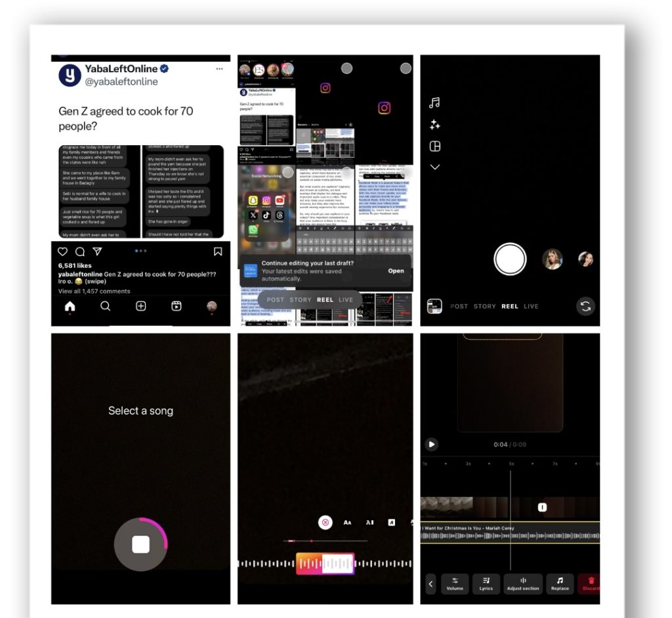This screenshot has width=672, height=618.
Task: Go back using the left chevron beside Volume
Action: pyautogui.click(x=430, y=583)
